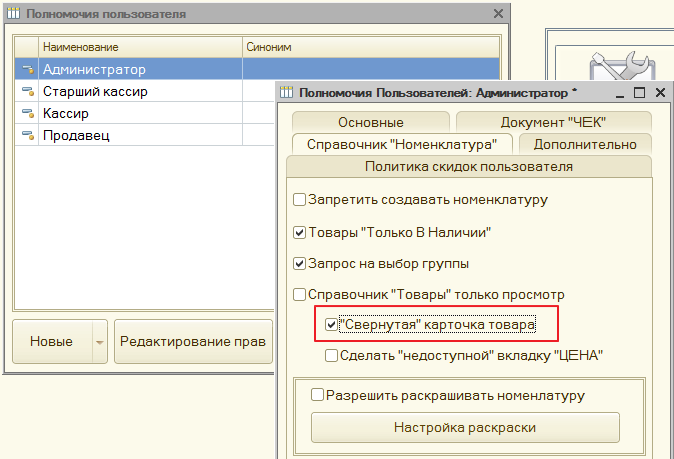
Task: Check Разрешить раскрашивать номенлатуру
Action: coord(317,395)
